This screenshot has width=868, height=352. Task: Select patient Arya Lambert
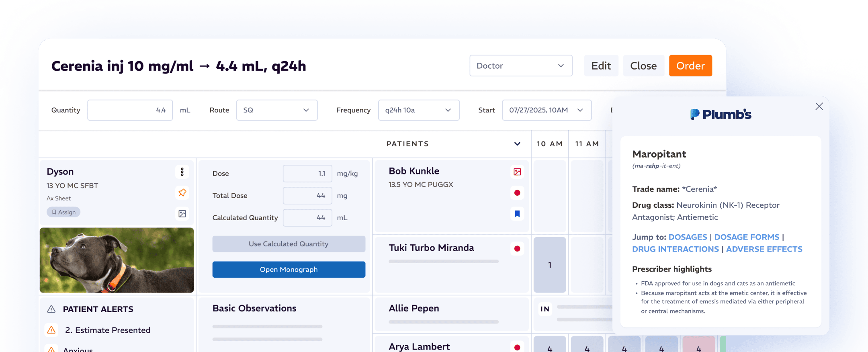[419, 346]
